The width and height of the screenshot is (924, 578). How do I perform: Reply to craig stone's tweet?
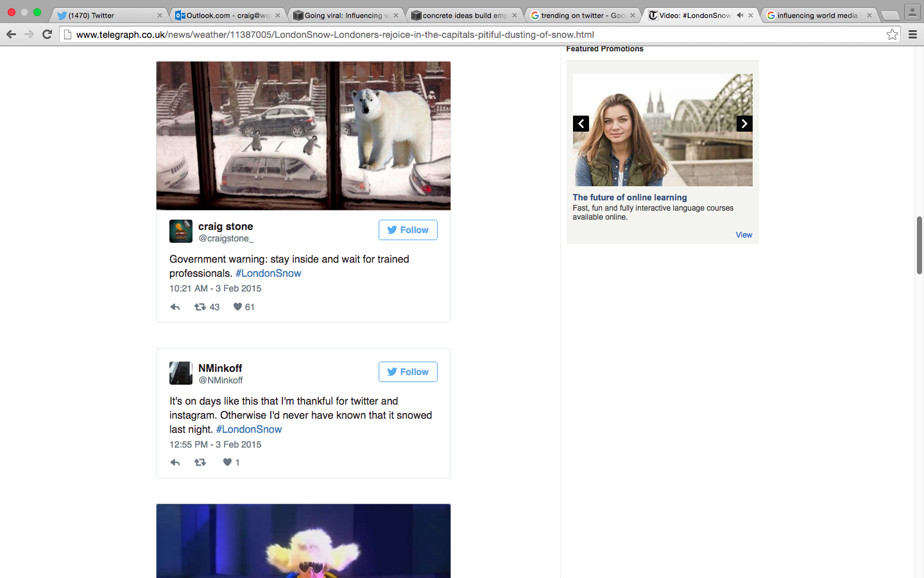pyautogui.click(x=175, y=307)
